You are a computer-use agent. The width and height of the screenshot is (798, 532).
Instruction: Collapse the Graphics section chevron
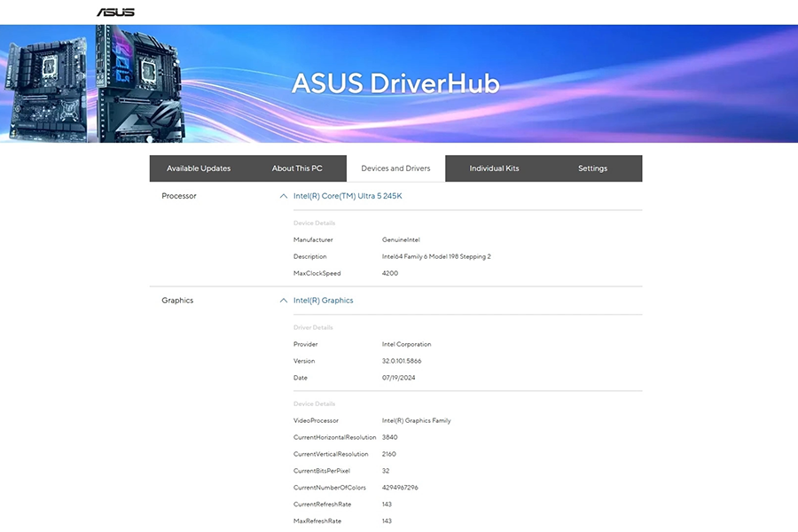tap(283, 300)
